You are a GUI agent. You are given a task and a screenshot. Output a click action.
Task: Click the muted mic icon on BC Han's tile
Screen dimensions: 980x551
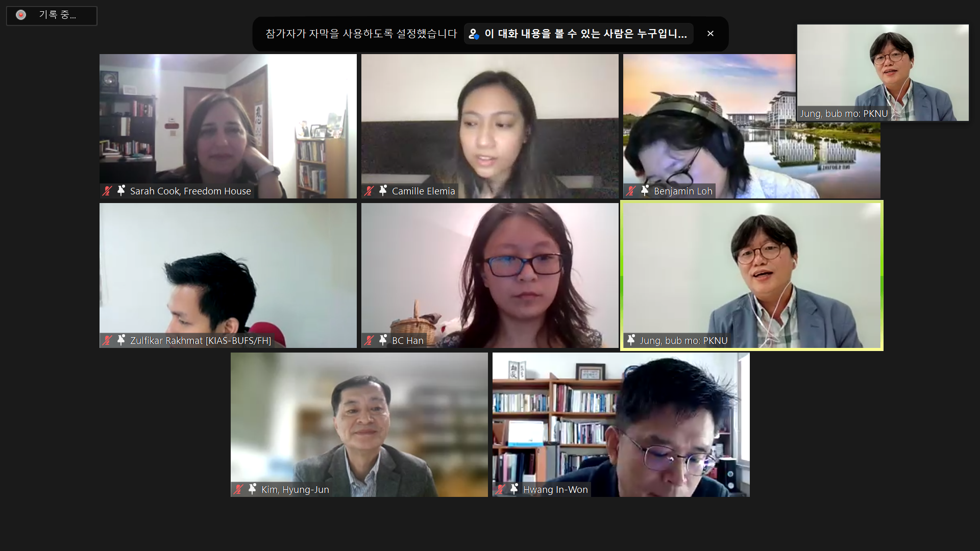369,340
